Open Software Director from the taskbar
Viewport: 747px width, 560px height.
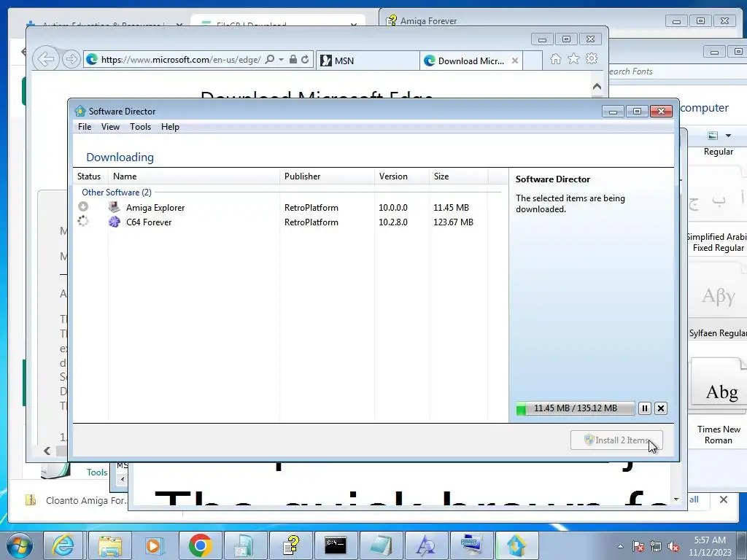(516, 545)
